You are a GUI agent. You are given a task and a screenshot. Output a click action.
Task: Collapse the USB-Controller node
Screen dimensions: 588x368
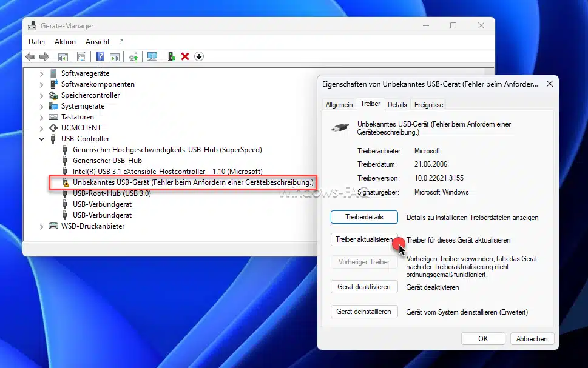(41, 139)
